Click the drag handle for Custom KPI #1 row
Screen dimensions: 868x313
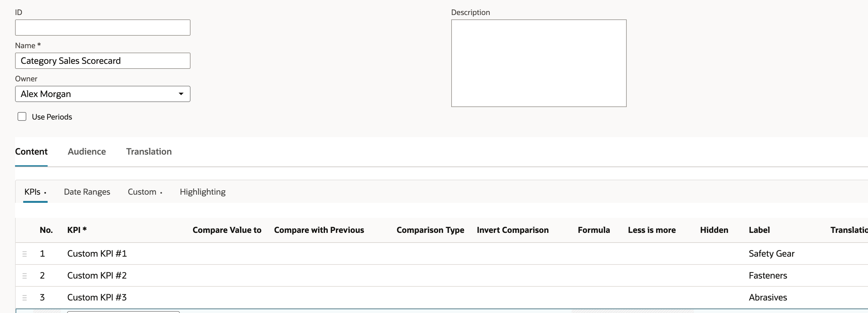[24, 254]
